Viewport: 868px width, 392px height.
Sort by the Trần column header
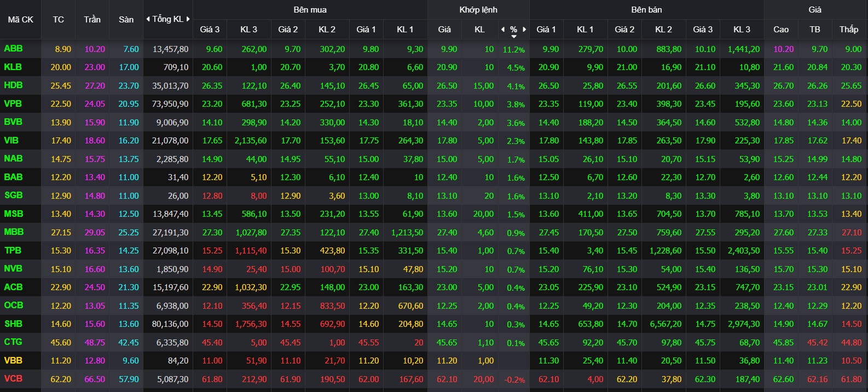(92, 19)
